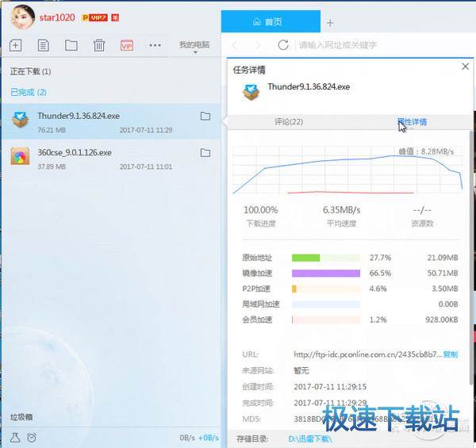Image resolution: width=476 pixels, height=448 pixels.
Task: Click the 原始地址 green progress bar
Action: click(x=326, y=258)
